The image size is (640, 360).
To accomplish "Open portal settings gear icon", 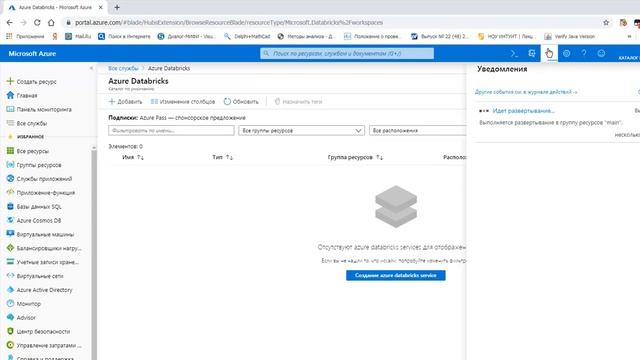I will (x=567, y=53).
